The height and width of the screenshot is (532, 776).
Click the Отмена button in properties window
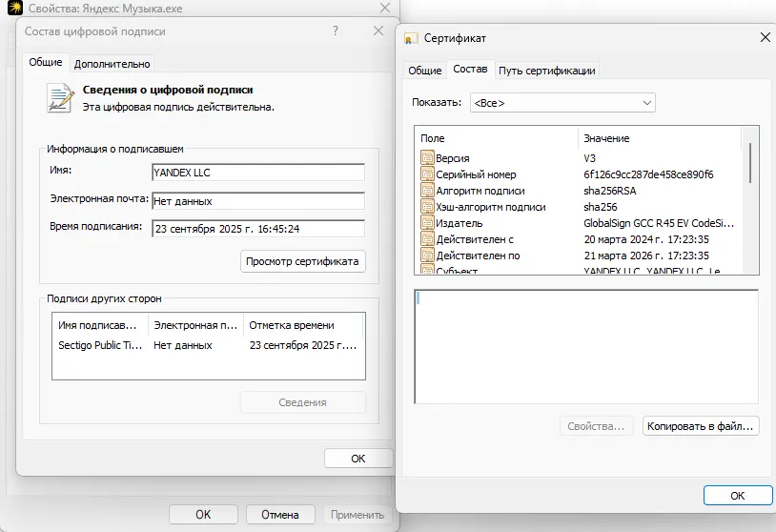(x=279, y=514)
